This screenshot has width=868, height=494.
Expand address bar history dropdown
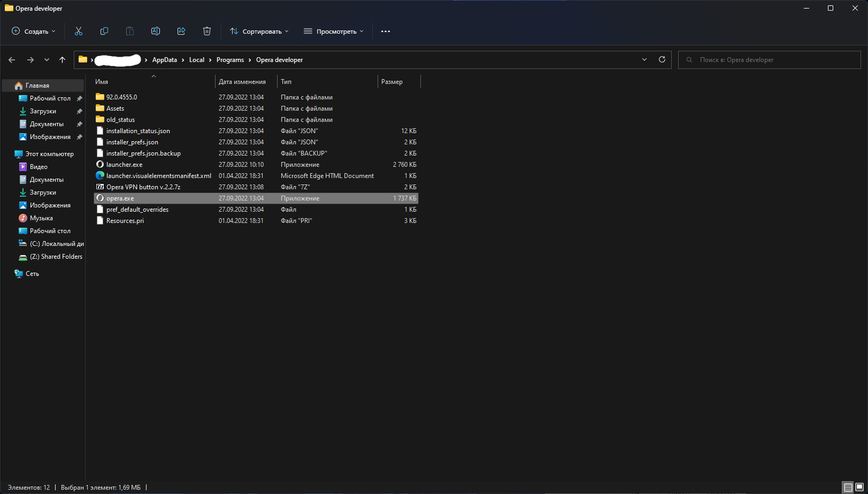[644, 59]
